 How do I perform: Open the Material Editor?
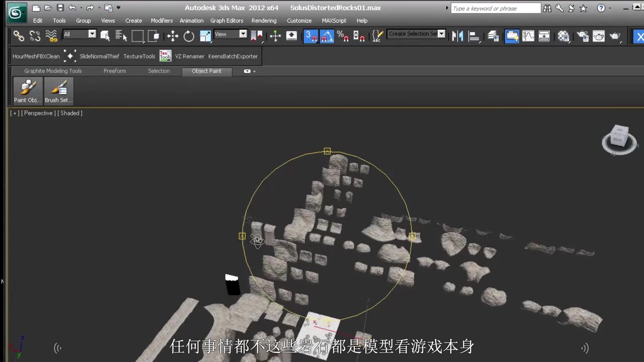point(563,36)
